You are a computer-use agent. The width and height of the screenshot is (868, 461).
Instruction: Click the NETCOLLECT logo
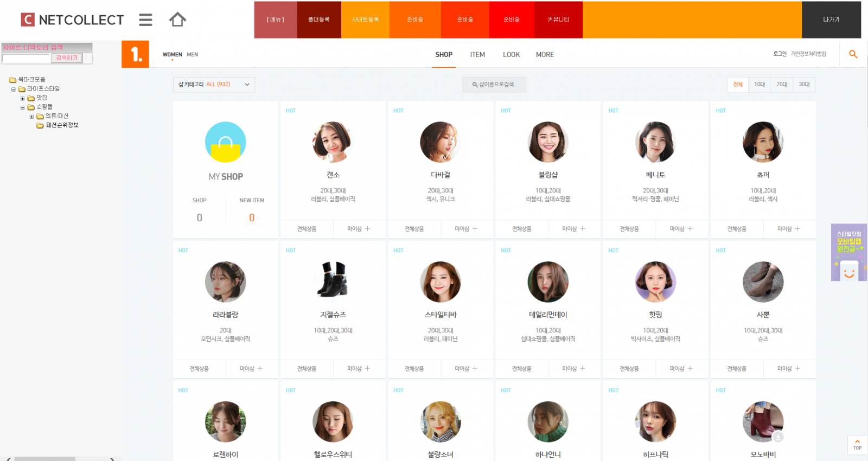click(x=72, y=20)
